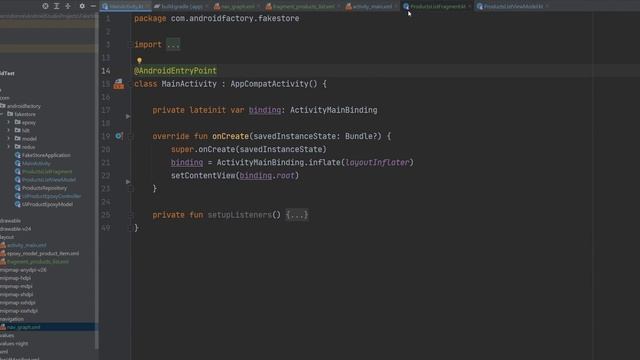The width and height of the screenshot is (640, 360).
Task: Click line number 14 in gutter
Action: point(106,71)
